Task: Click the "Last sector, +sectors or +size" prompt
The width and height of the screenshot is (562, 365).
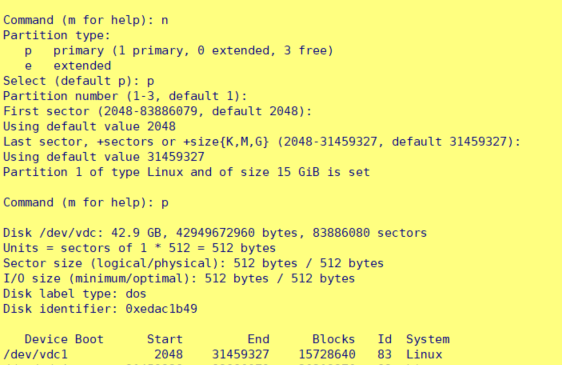Action: (262, 142)
